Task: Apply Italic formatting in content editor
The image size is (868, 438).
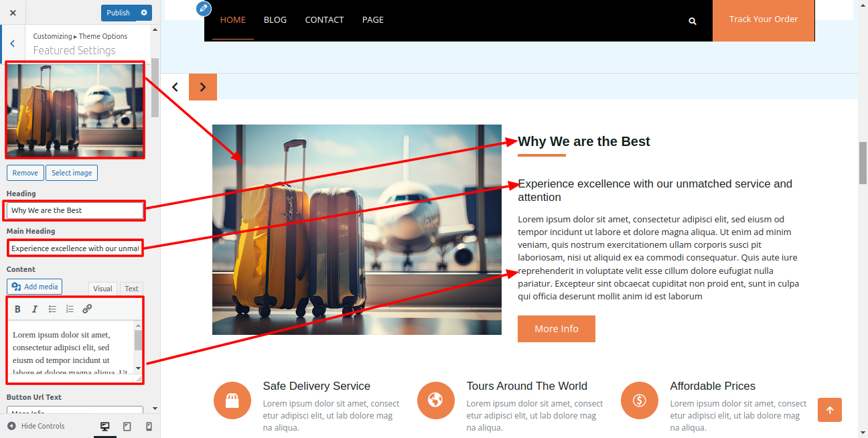Action: 35,309
